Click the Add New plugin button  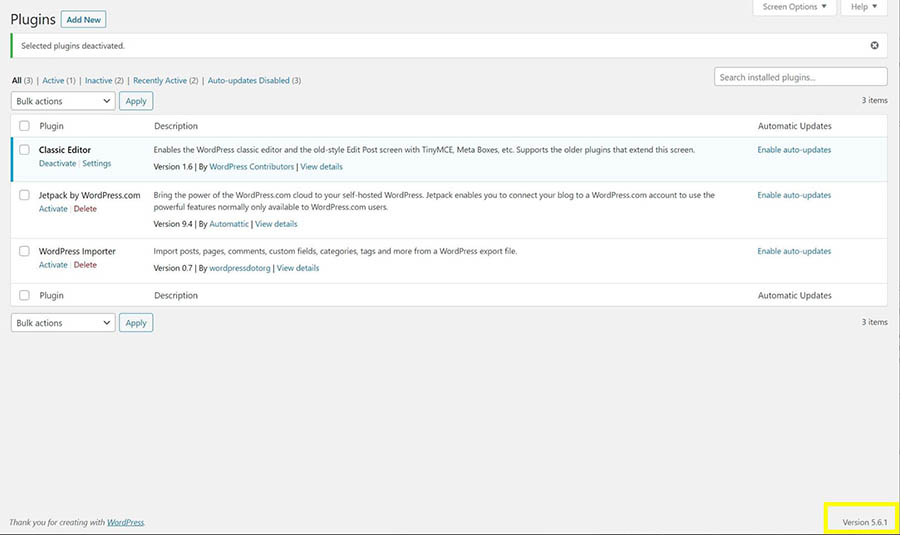click(x=83, y=20)
